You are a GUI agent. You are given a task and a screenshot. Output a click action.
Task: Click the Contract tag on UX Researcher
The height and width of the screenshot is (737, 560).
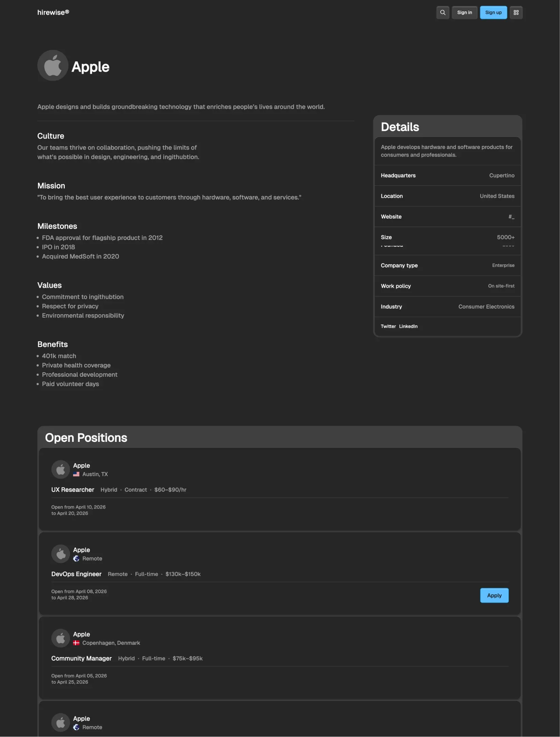(x=136, y=490)
